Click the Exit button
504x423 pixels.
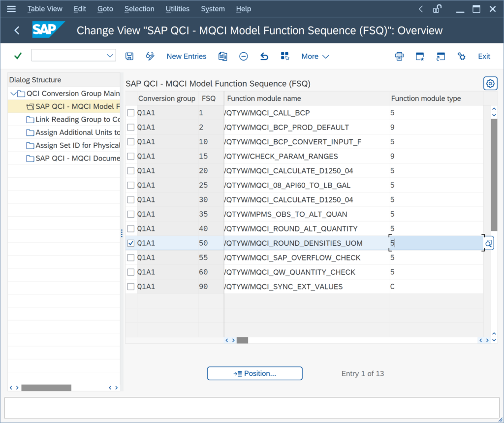pyautogui.click(x=484, y=56)
